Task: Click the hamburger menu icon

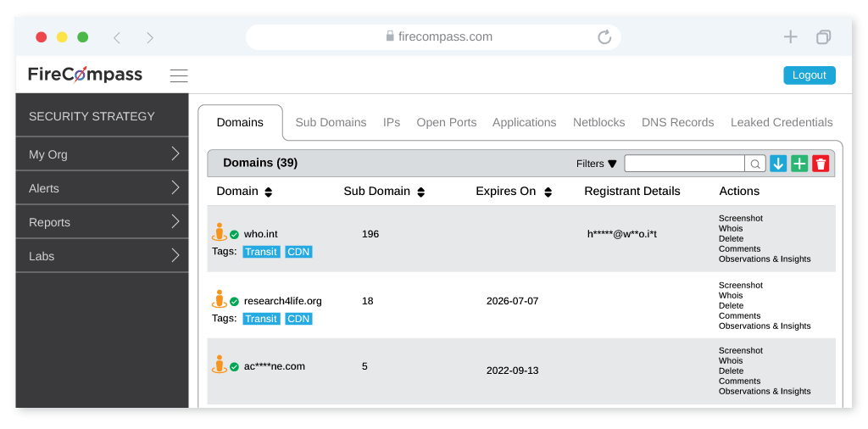Action: tap(179, 75)
